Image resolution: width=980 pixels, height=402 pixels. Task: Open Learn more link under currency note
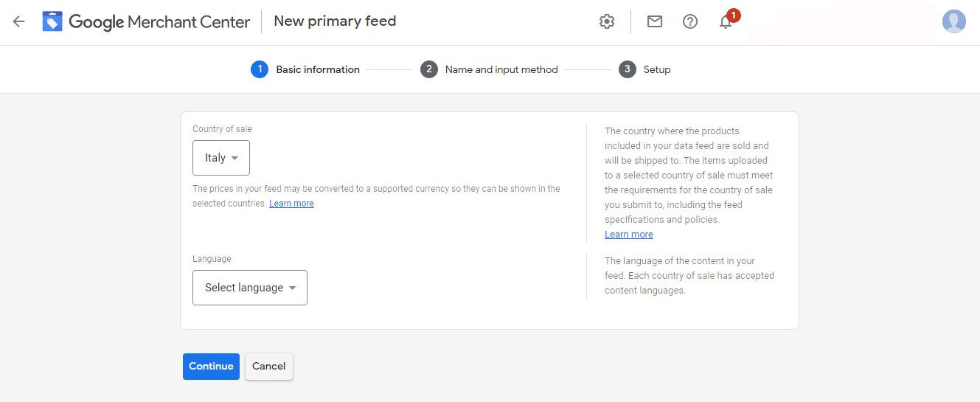point(291,204)
